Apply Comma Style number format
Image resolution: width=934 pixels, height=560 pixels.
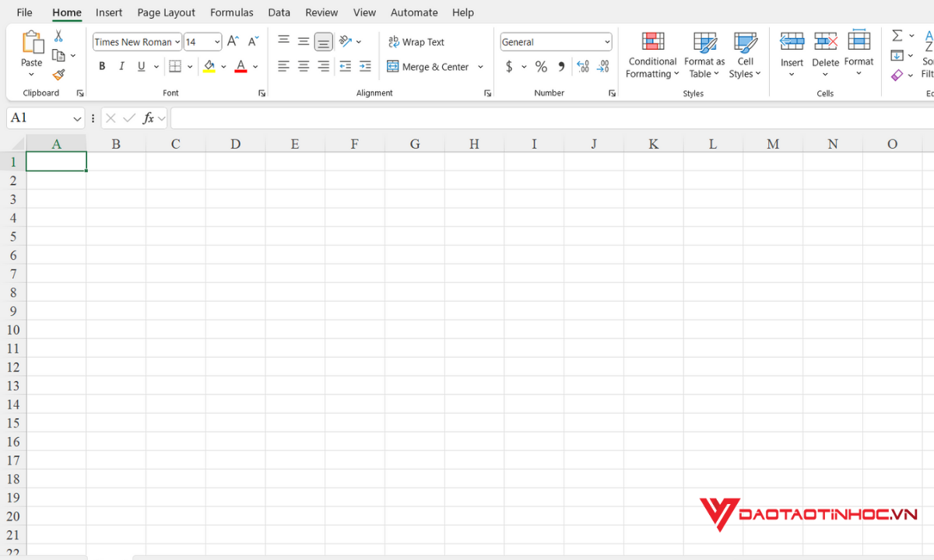(x=561, y=67)
